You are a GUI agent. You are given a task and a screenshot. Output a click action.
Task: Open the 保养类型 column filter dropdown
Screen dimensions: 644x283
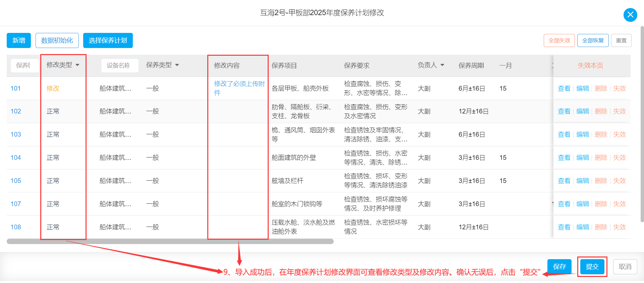(177, 65)
